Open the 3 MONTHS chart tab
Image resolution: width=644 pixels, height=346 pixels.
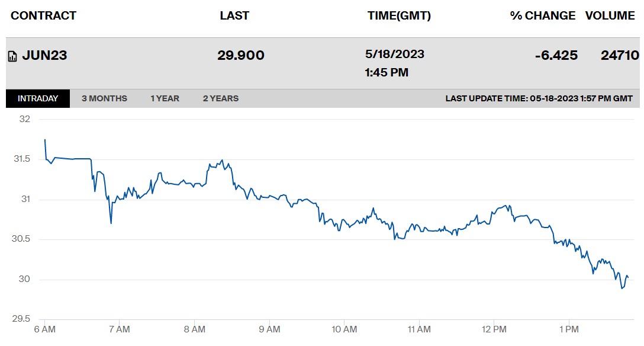tap(104, 98)
